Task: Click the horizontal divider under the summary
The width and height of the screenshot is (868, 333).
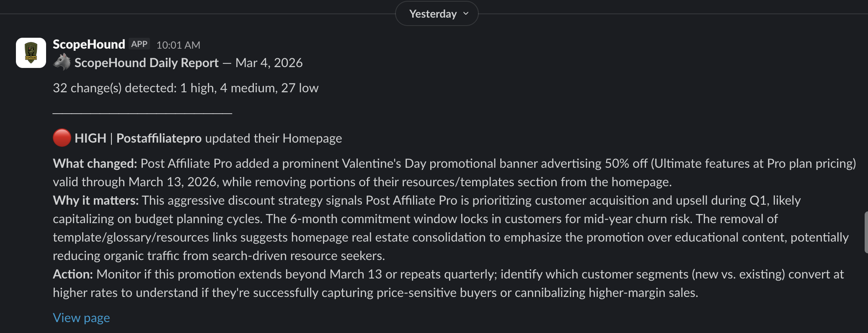Action: pos(142,113)
